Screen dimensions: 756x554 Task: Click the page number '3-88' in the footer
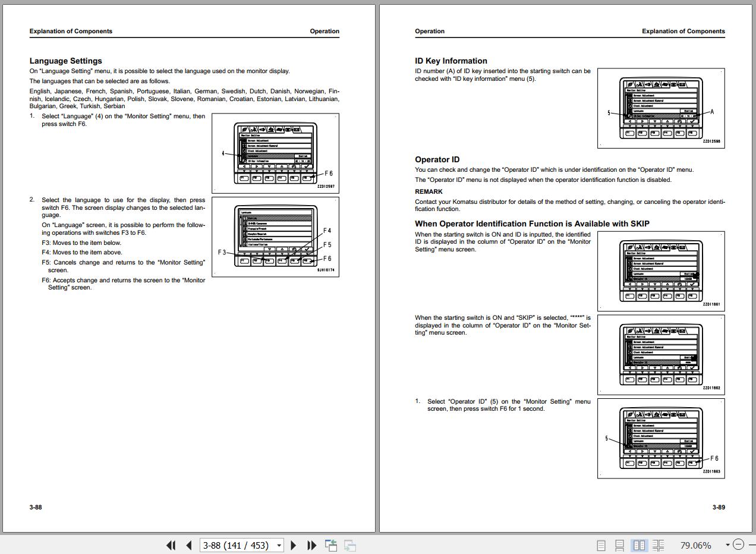[x=36, y=507]
